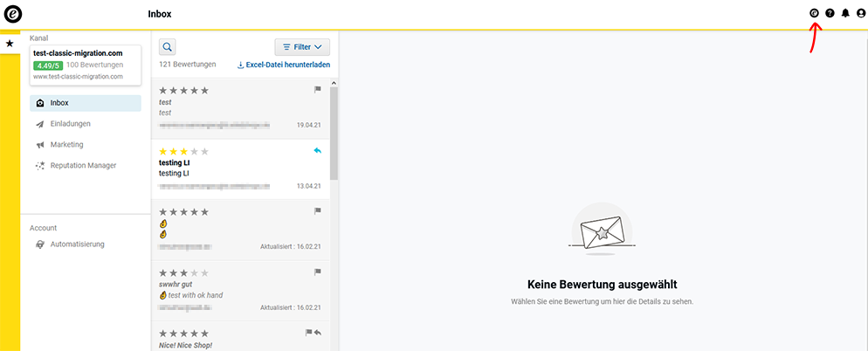Open Reputation Manager section

(86, 166)
